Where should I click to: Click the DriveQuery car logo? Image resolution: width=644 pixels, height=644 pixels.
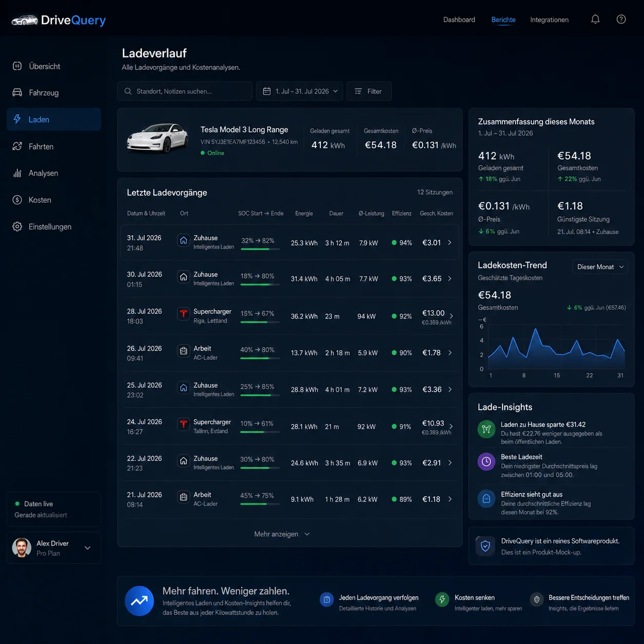(x=25, y=20)
